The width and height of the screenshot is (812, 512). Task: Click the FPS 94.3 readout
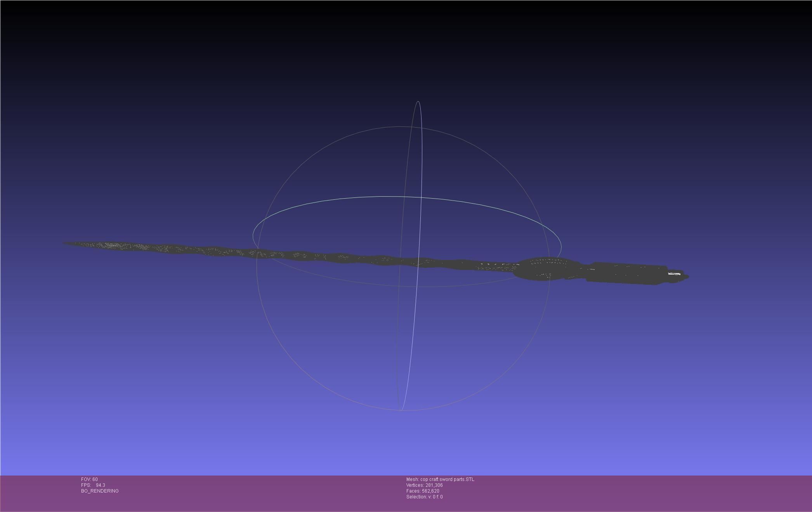93,485
